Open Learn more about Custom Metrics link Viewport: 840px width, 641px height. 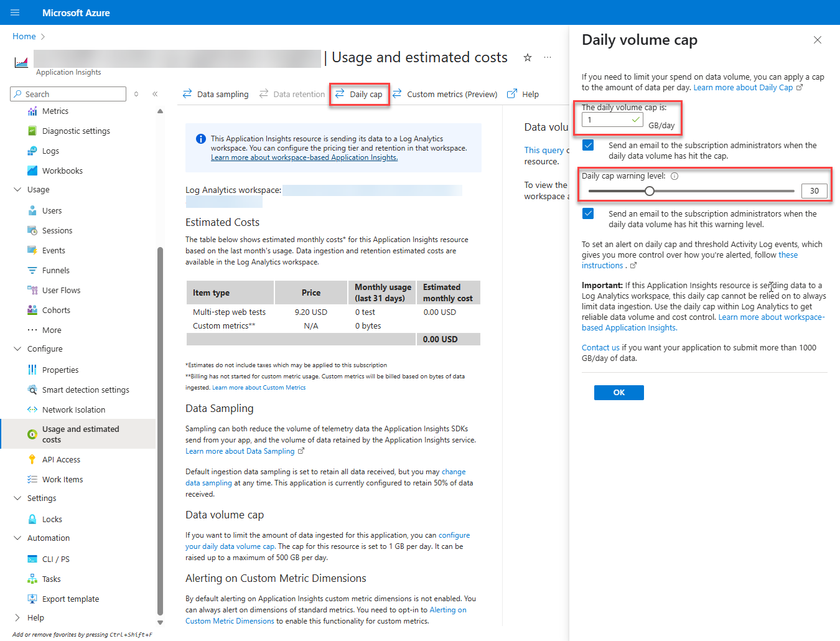tap(259, 388)
